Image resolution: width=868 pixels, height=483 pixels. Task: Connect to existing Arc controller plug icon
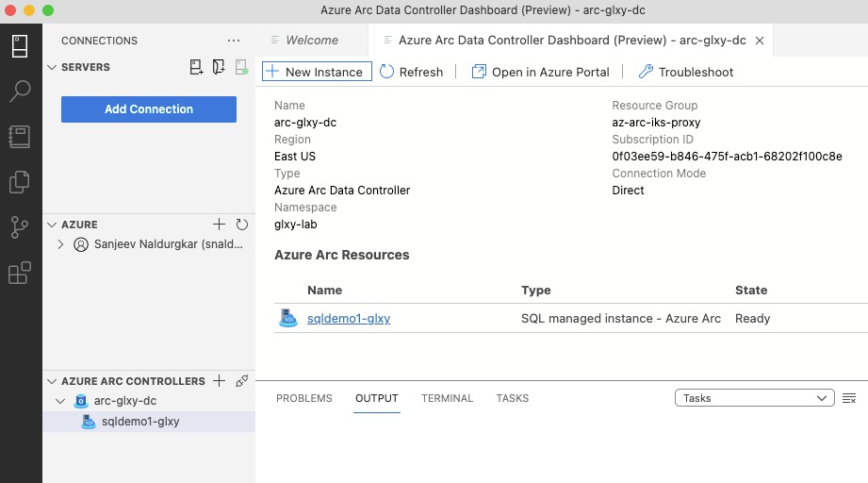(242, 380)
